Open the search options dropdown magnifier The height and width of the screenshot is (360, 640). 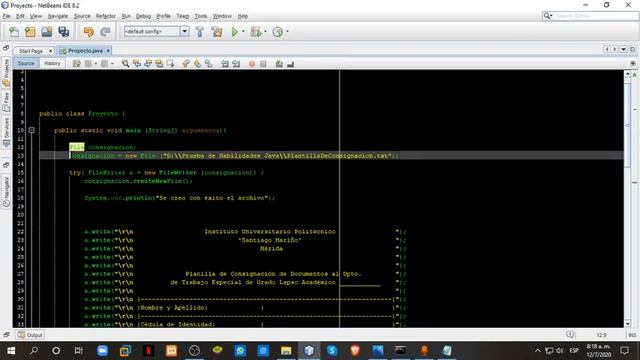point(548,16)
